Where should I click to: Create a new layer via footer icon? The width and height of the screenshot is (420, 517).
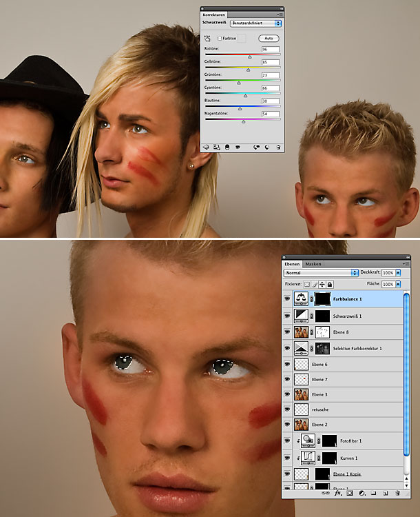point(386,493)
